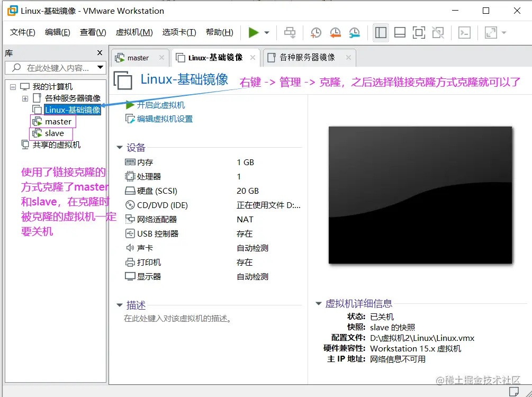Expand the 各种服务器镜像 tree item
Screen dimensions: 532x397
click(x=25, y=98)
